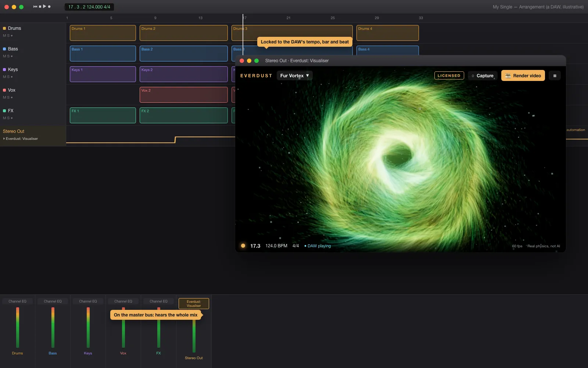Click the LICENSED badge
Screen dimensions: 588x368
[x=449, y=75]
